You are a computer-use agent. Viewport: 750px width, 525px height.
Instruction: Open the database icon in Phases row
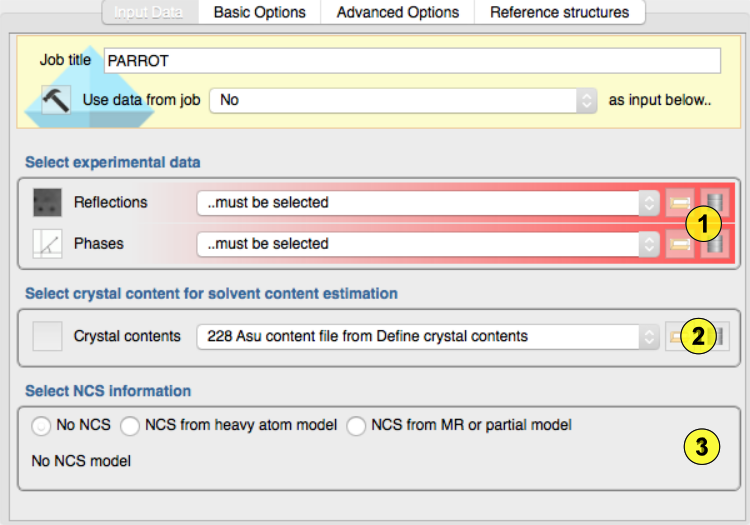tap(716, 244)
